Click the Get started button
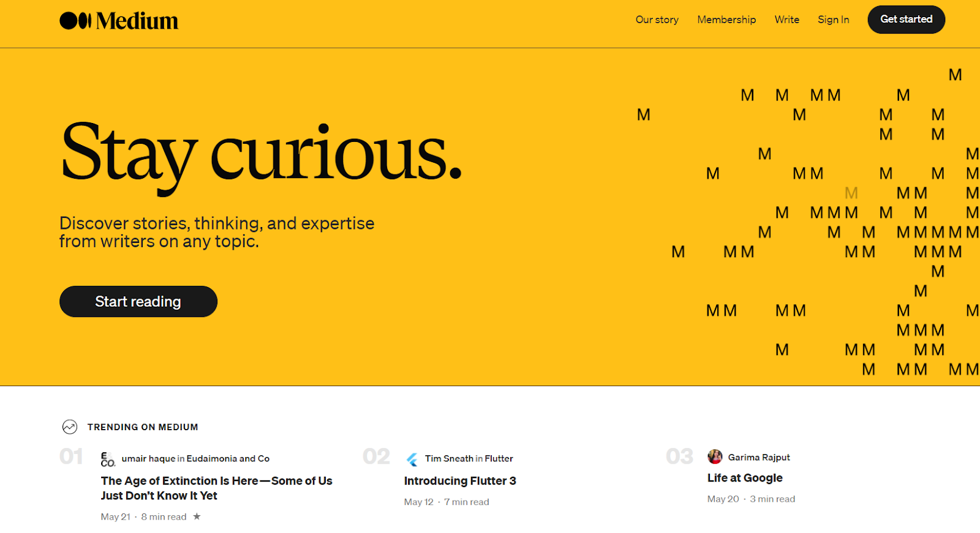Screen dimensions: 980x533 point(906,20)
